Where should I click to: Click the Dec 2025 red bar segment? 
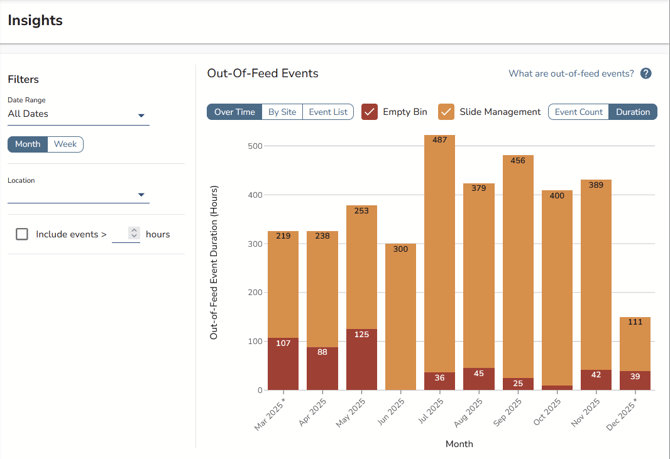[x=635, y=380]
